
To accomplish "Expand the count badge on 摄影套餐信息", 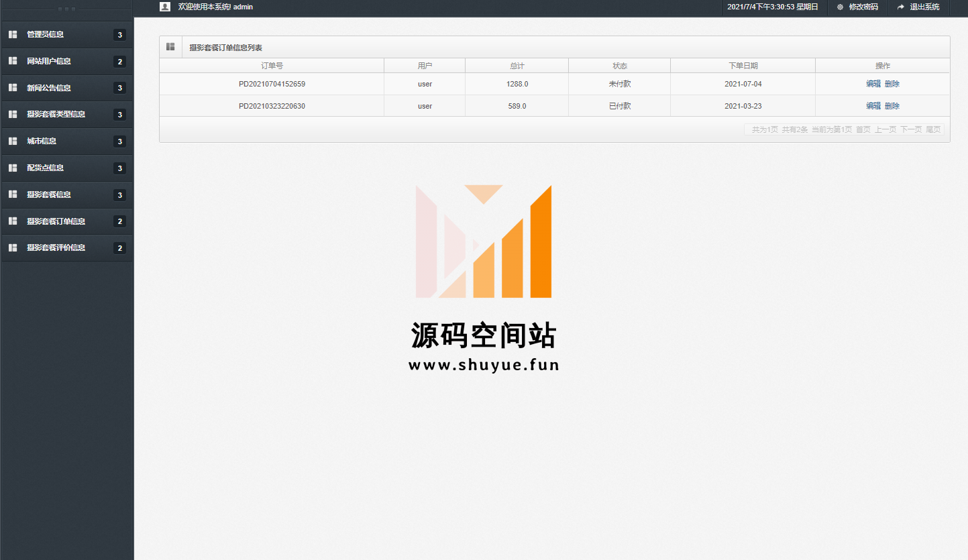I will coord(119,195).
